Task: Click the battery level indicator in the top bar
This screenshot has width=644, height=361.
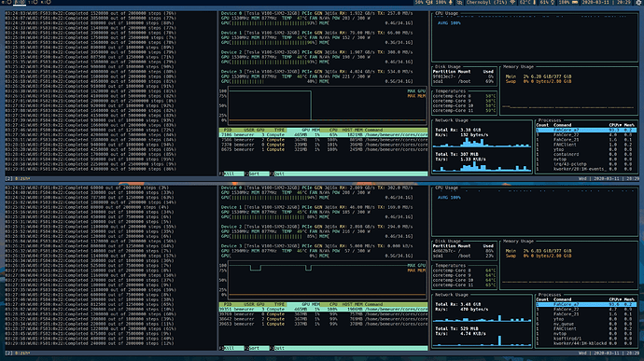Action: pos(568,3)
